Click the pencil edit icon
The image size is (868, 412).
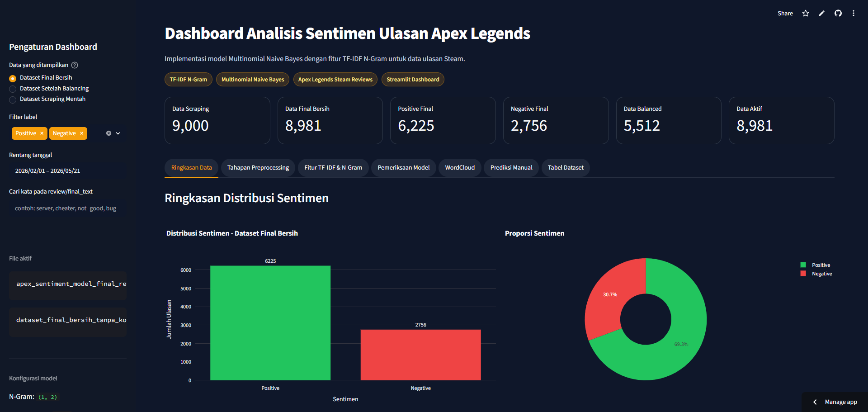822,14
